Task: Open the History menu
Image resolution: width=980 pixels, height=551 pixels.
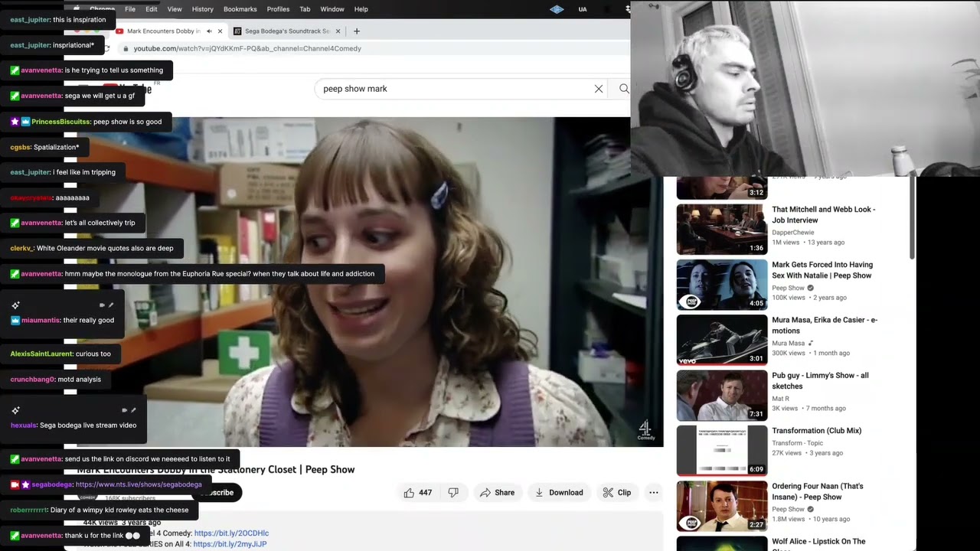Action: tap(203, 9)
